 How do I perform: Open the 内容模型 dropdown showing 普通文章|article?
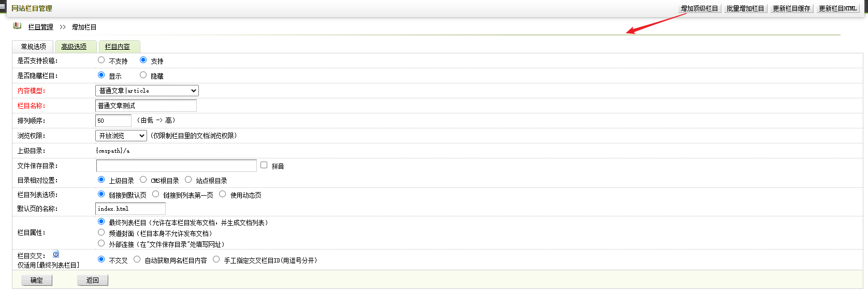tap(147, 91)
